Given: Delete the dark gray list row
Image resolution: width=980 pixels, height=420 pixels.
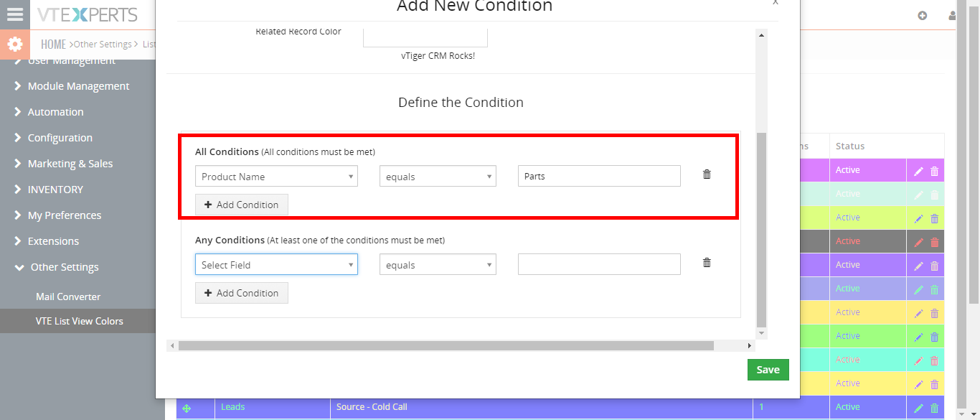Looking at the screenshot, I should pyautogui.click(x=934, y=243).
